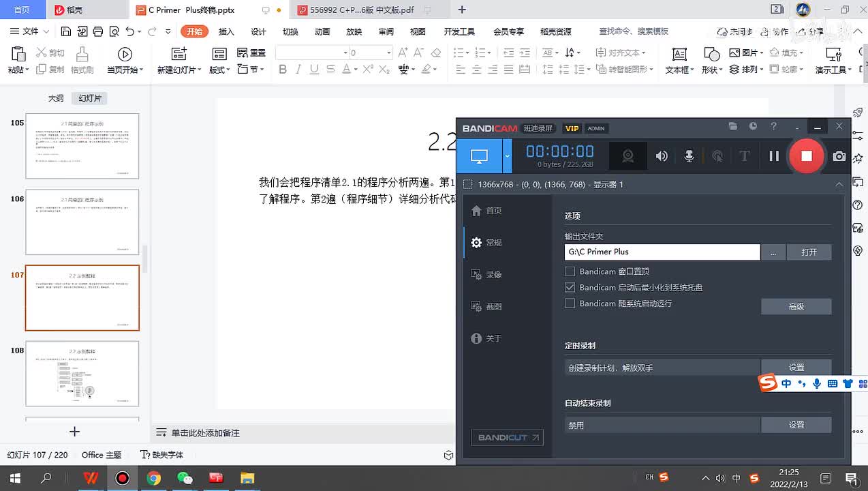868x491 pixels.
Task: Apply the font color A button
Action: [x=346, y=69]
